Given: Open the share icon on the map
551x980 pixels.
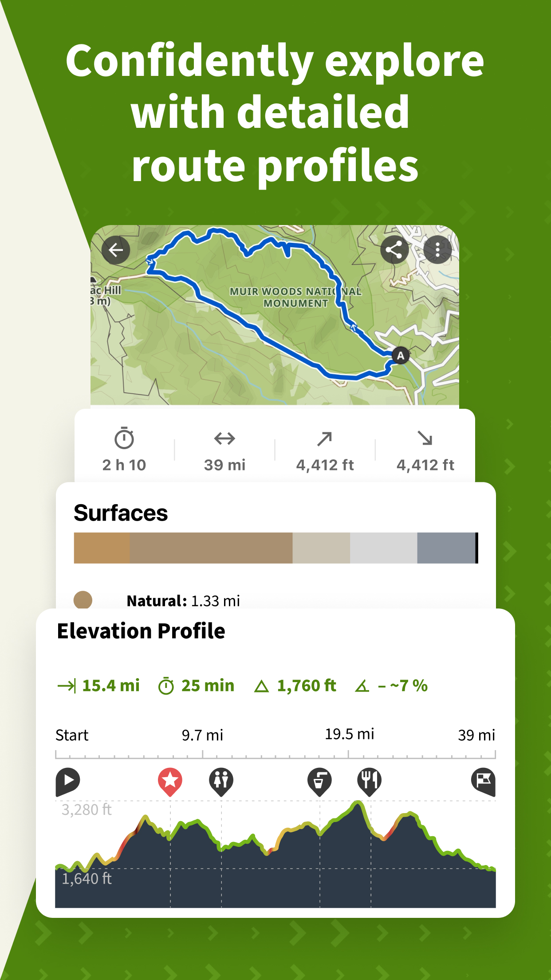Looking at the screenshot, I should pos(394,250).
